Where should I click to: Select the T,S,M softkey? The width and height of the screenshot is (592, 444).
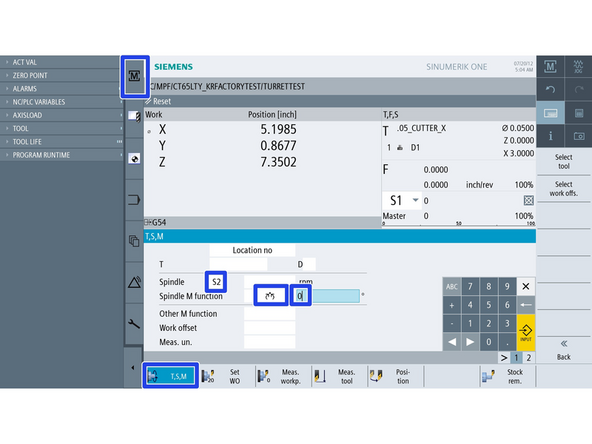(x=171, y=376)
